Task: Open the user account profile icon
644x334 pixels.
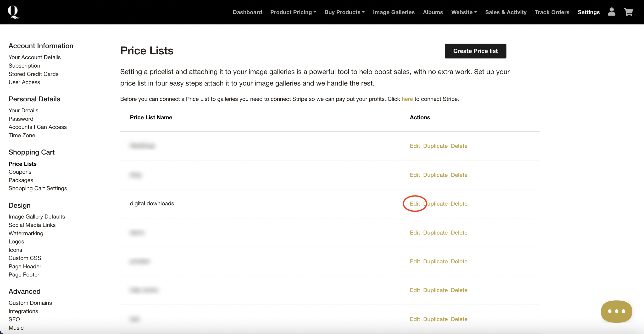Action: click(611, 12)
